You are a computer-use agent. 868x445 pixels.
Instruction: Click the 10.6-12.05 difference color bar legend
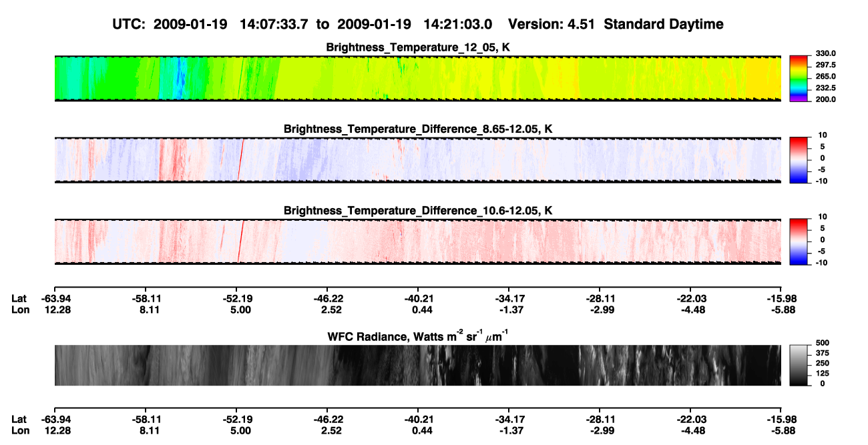[799, 241]
